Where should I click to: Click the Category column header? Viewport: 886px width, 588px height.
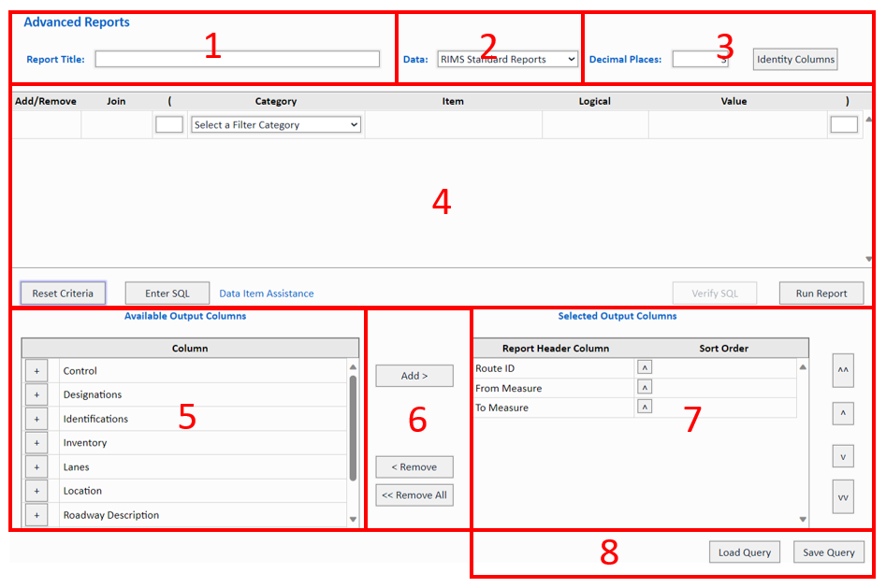276,101
